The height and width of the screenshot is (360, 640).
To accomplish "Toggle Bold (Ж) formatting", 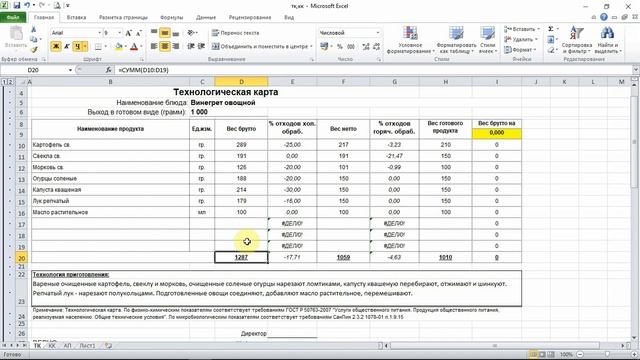I will [x=56, y=47].
